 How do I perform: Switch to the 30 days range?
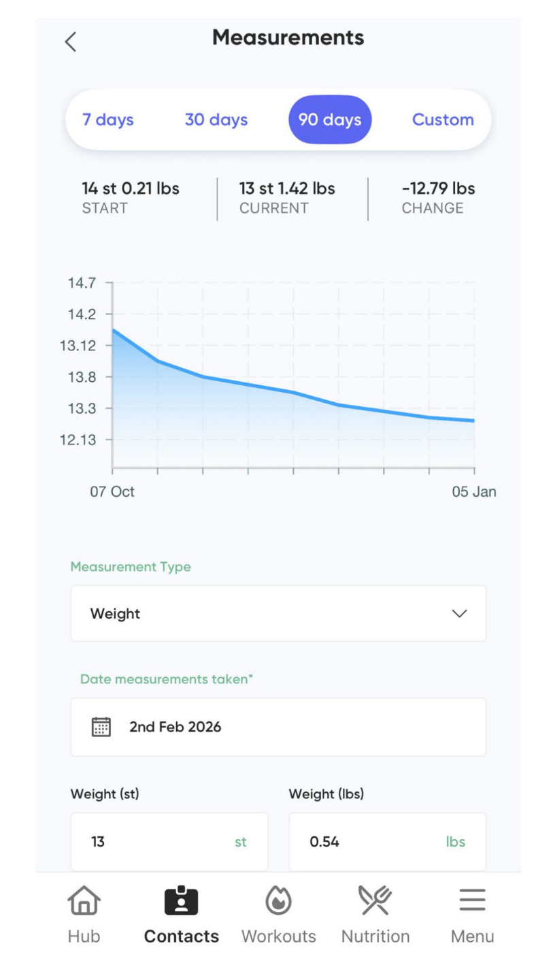[216, 120]
